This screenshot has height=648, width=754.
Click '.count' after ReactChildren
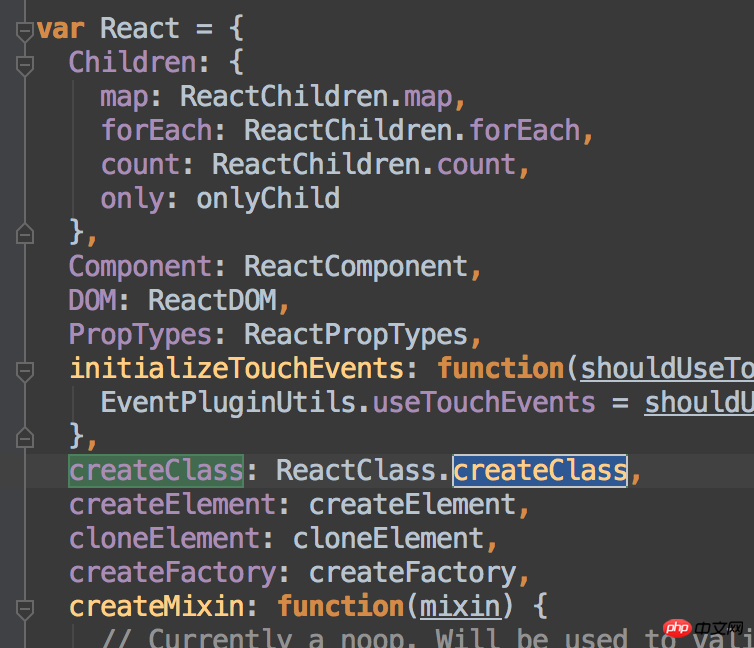tap(470, 165)
